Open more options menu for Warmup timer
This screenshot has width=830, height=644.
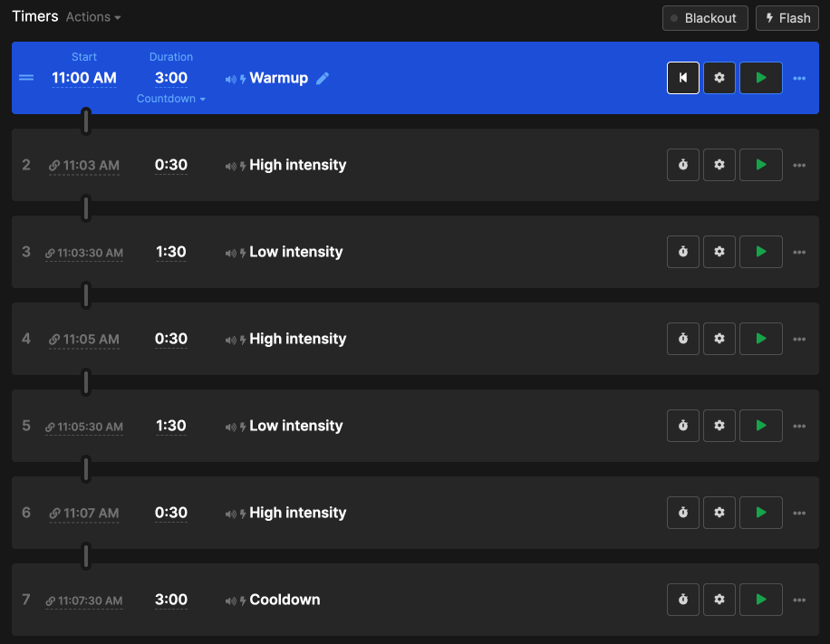(799, 78)
